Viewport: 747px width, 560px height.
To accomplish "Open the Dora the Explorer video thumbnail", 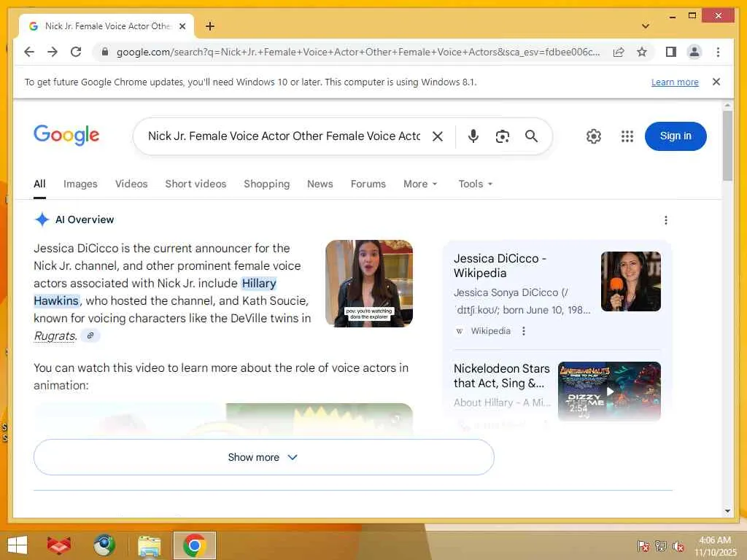I will click(369, 284).
